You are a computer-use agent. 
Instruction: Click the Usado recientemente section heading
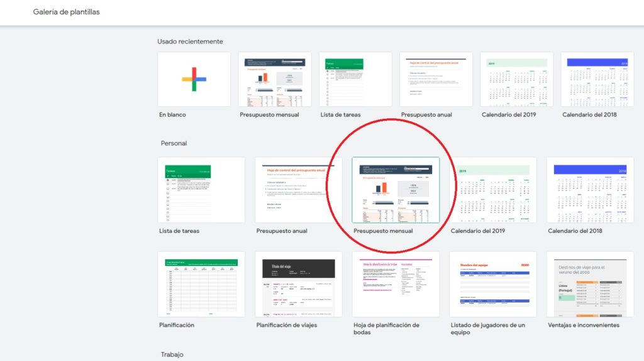click(x=190, y=42)
